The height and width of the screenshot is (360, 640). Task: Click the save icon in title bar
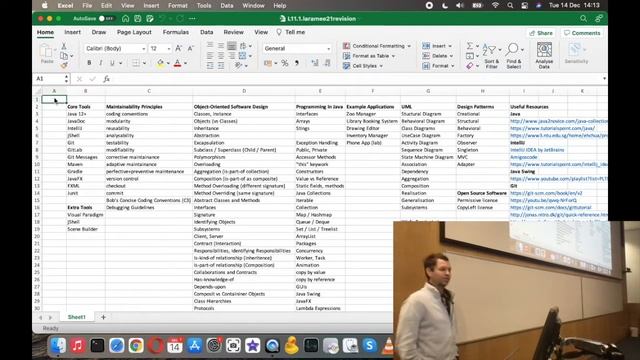(x=138, y=18)
